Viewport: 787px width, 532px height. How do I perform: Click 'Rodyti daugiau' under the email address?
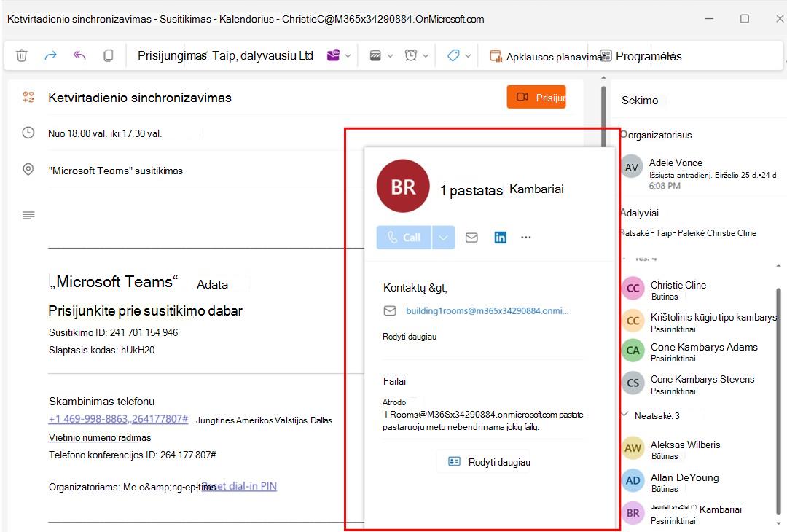click(x=410, y=337)
